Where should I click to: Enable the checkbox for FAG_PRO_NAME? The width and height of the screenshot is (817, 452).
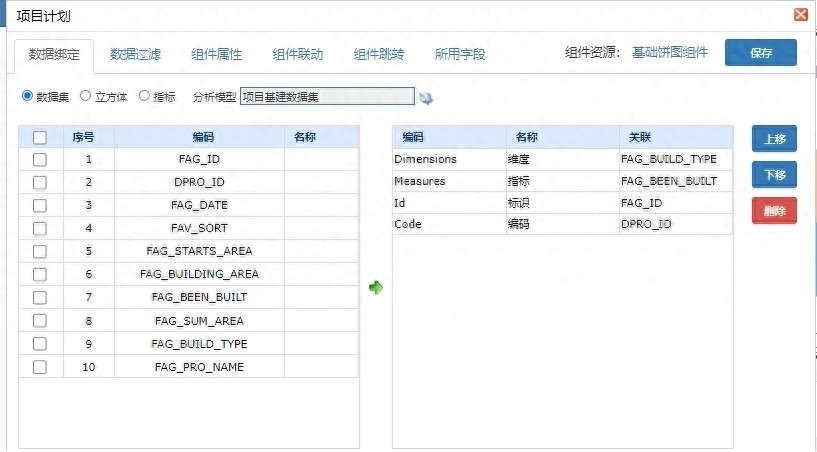click(40, 367)
